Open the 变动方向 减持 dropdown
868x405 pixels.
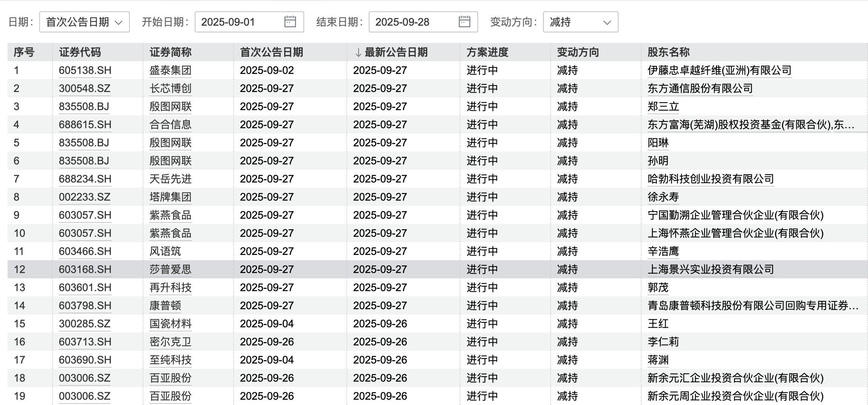pos(580,22)
